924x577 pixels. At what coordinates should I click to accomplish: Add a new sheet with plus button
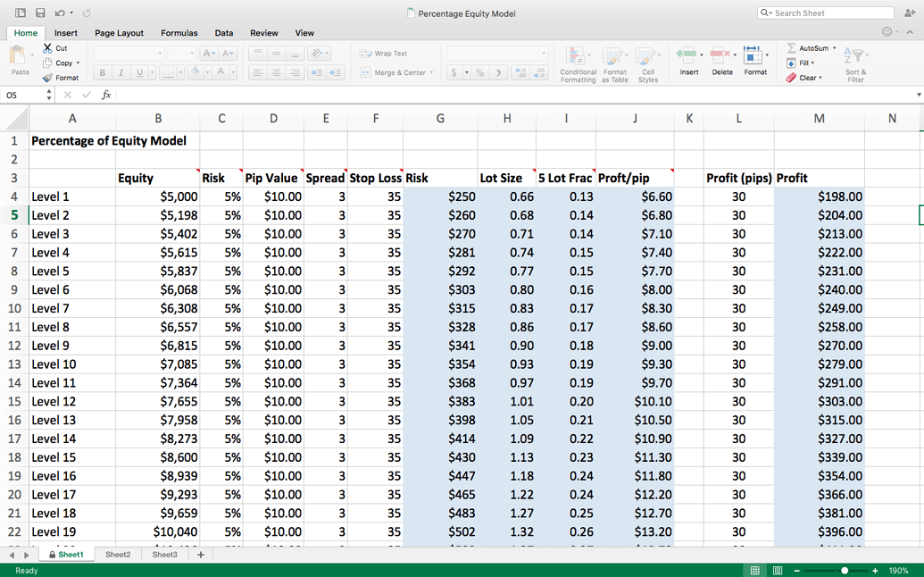pyautogui.click(x=201, y=555)
